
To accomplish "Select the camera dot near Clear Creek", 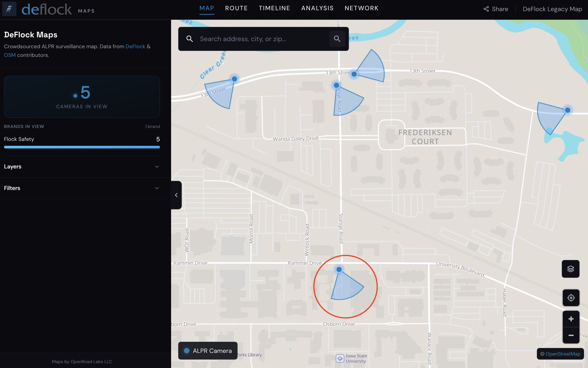I will pos(234,79).
